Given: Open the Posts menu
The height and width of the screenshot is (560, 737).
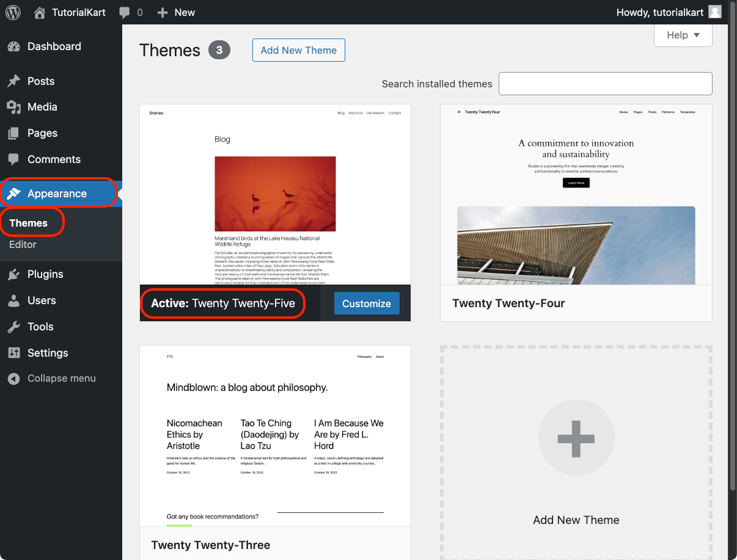Looking at the screenshot, I should [x=61, y=81].
